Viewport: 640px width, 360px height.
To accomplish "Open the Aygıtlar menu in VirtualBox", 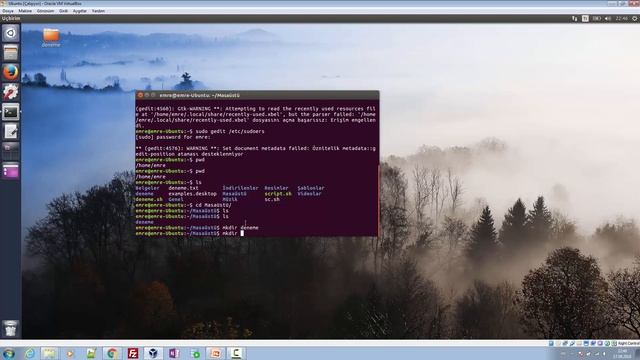I will click(80, 11).
